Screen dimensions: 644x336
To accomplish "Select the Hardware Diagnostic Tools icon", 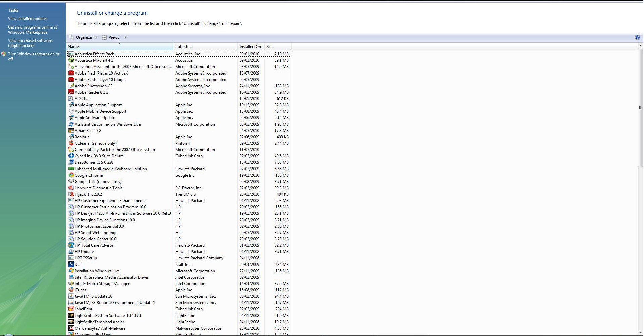I will [x=71, y=188].
